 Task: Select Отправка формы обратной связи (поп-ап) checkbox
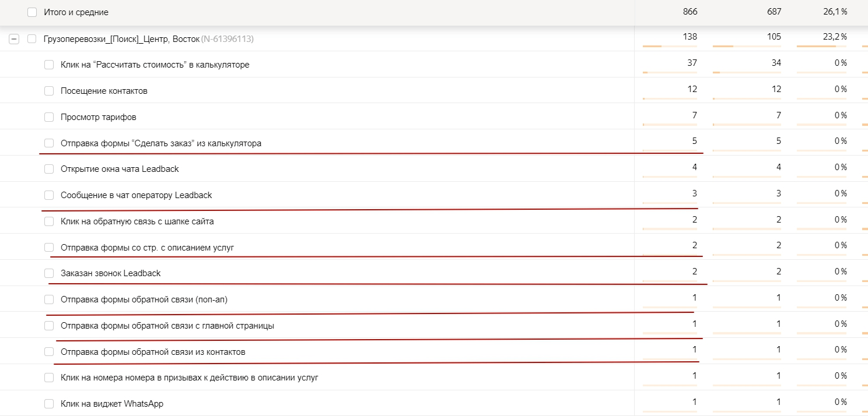click(49, 299)
